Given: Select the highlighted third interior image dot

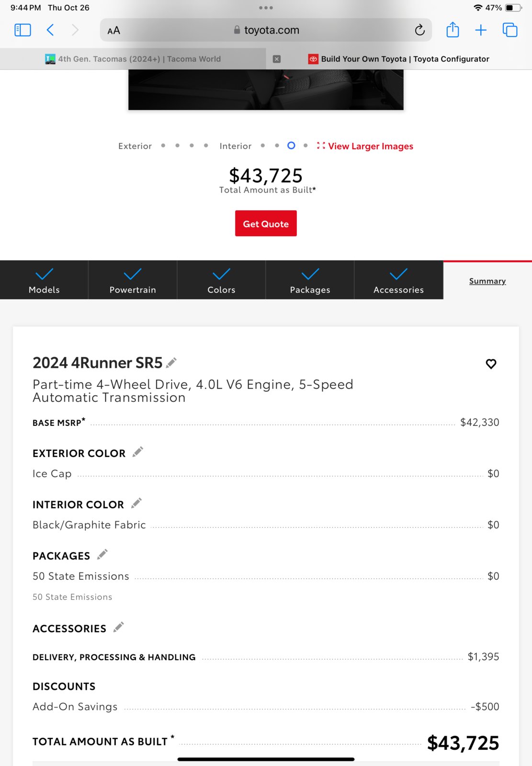Looking at the screenshot, I should tap(291, 146).
